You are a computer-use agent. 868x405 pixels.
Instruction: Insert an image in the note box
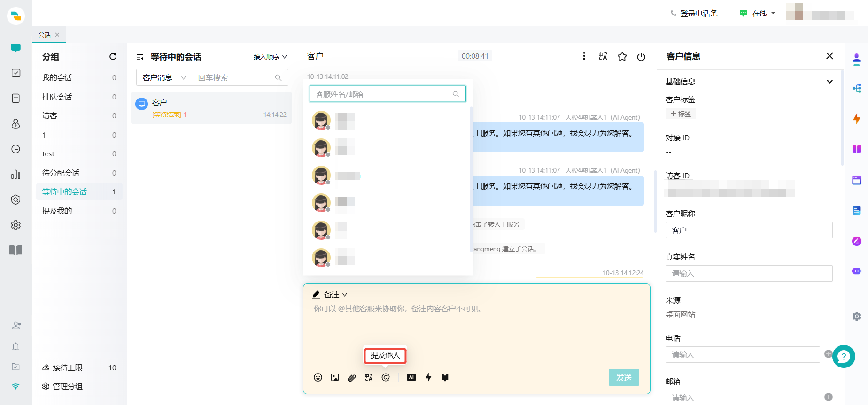click(x=335, y=377)
